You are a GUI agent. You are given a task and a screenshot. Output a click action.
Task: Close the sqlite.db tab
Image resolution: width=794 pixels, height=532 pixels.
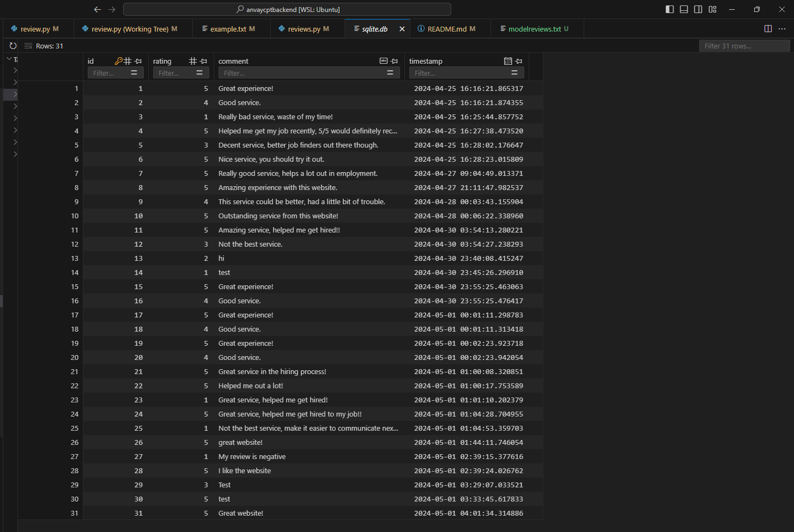[402, 29]
